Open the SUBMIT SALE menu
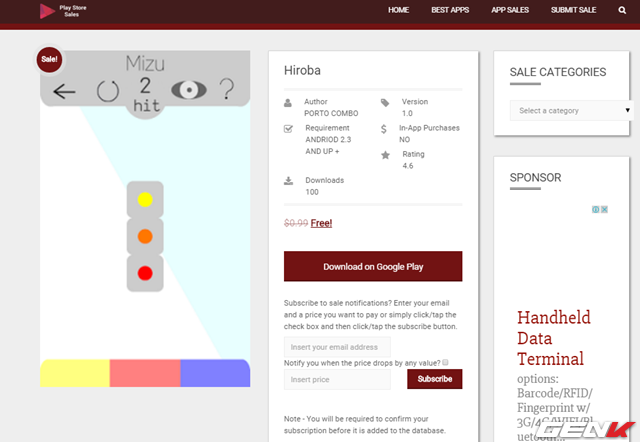This screenshot has height=442, width=640. 573,10
